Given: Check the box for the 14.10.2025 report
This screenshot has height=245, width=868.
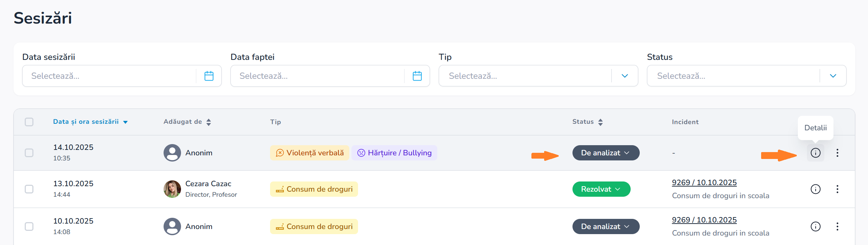Looking at the screenshot, I should pyautogui.click(x=29, y=153).
